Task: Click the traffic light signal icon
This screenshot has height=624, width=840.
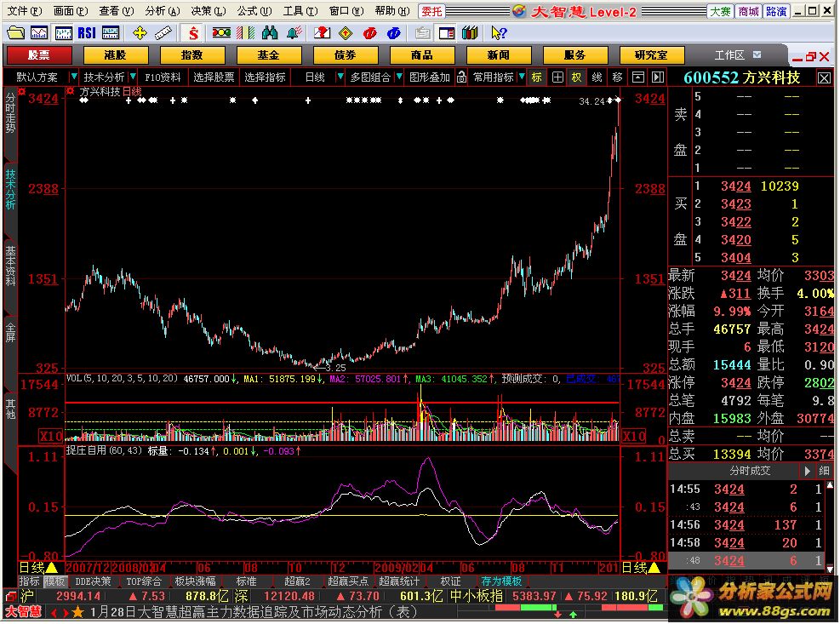Action: 221,33
